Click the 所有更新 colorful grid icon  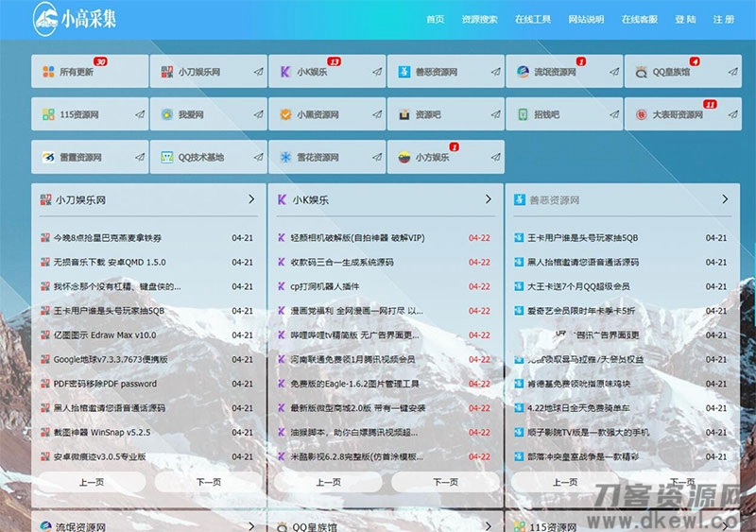48,72
